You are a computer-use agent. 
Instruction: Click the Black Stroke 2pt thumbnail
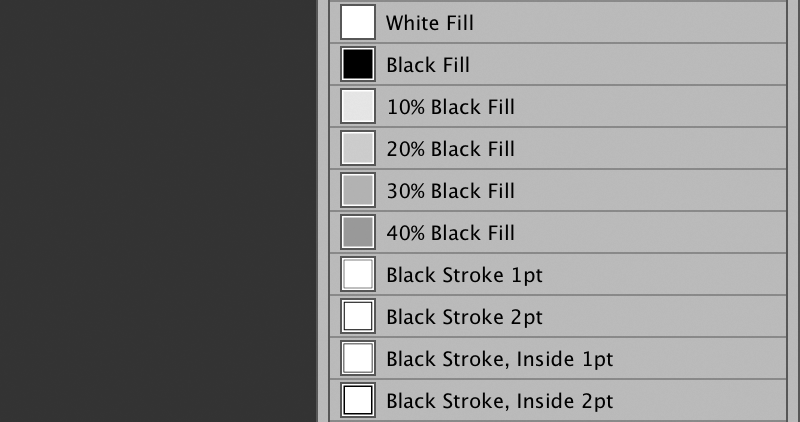358,316
